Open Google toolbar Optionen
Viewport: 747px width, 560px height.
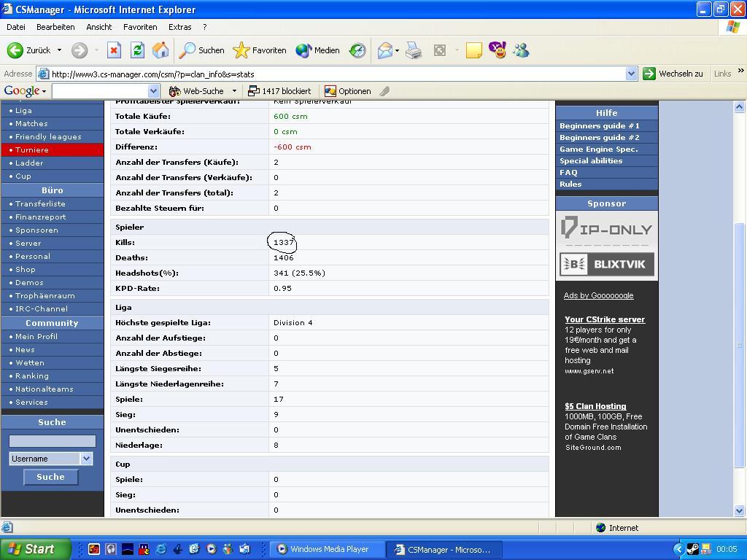(x=348, y=91)
